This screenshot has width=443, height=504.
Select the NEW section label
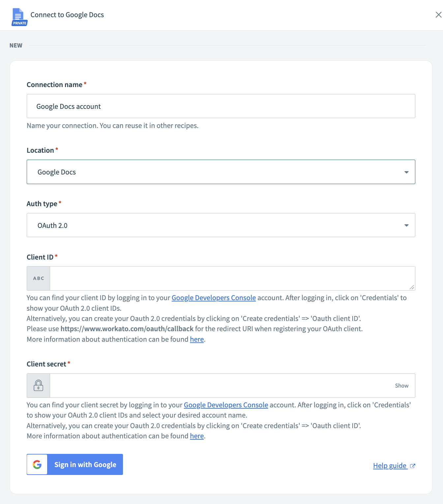[15, 45]
